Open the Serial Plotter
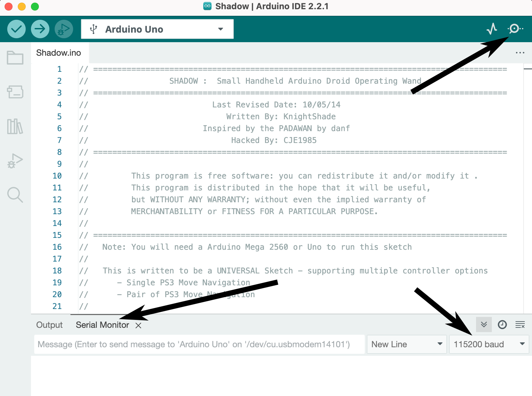Screen dimensions: 532x396 click(x=492, y=29)
